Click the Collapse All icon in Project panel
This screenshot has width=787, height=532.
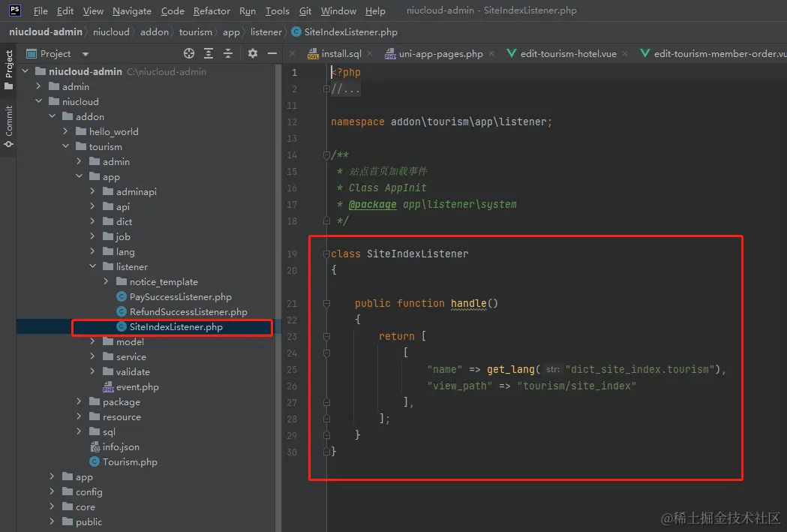[228, 53]
